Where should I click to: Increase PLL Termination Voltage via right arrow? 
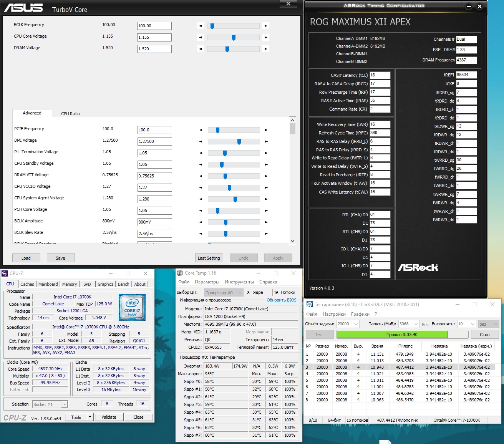[x=266, y=153]
